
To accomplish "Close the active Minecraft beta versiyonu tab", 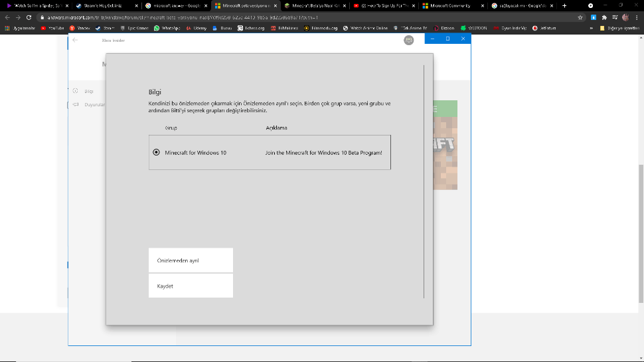I will pyautogui.click(x=275, y=6).
